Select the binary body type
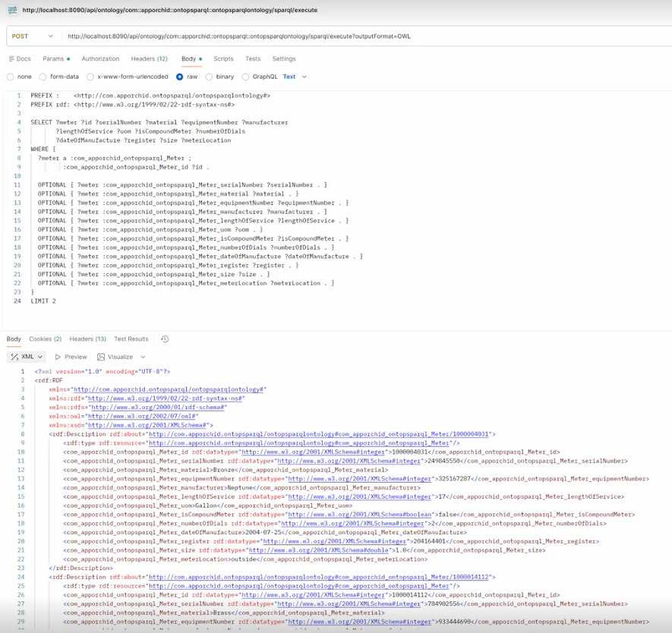The image size is (672, 633). (x=209, y=77)
